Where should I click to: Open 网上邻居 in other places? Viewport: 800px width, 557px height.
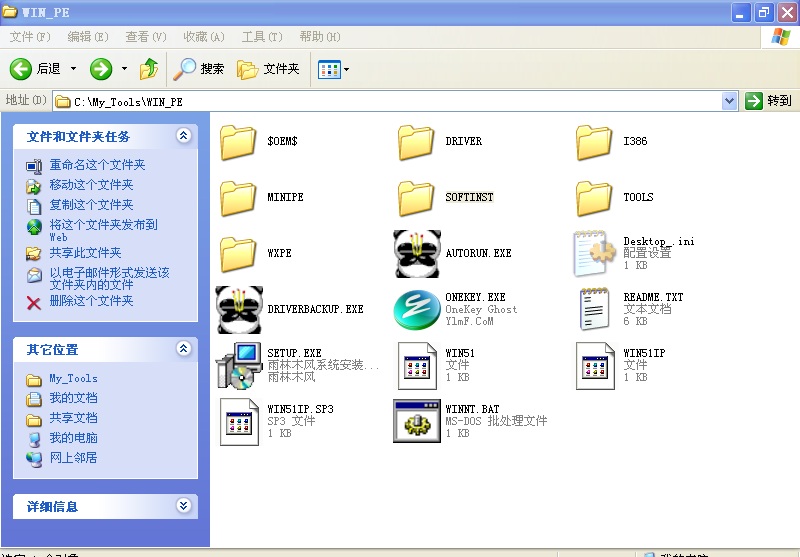point(73,458)
